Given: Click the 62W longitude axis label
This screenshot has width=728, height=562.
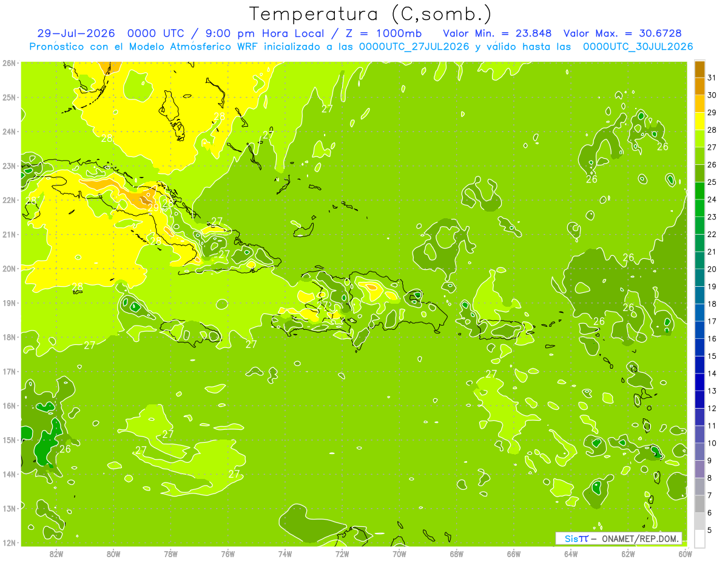Looking at the screenshot, I should pyautogui.click(x=628, y=554).
